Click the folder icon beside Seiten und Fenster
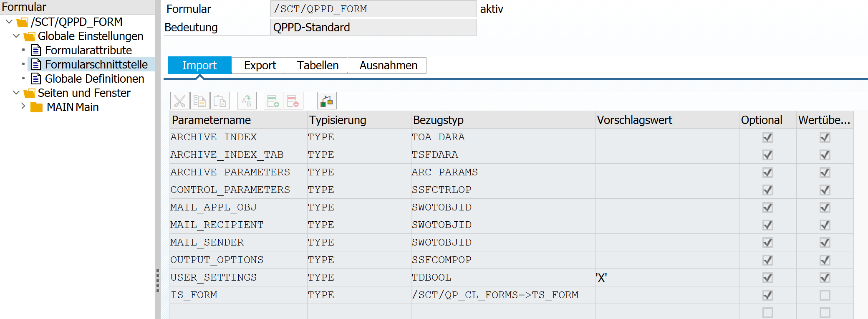Screen dimensions: 868x319 click(x=29, y=93)
